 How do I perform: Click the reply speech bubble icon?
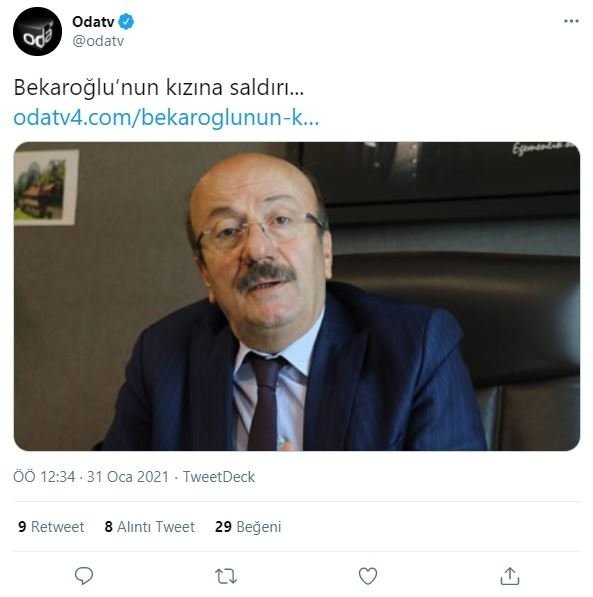tap(84, 576)
